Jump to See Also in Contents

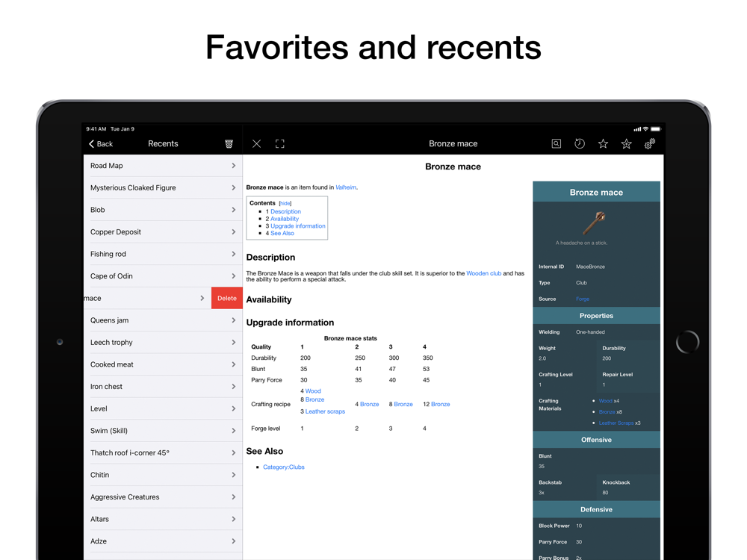[x=282, y=233]
